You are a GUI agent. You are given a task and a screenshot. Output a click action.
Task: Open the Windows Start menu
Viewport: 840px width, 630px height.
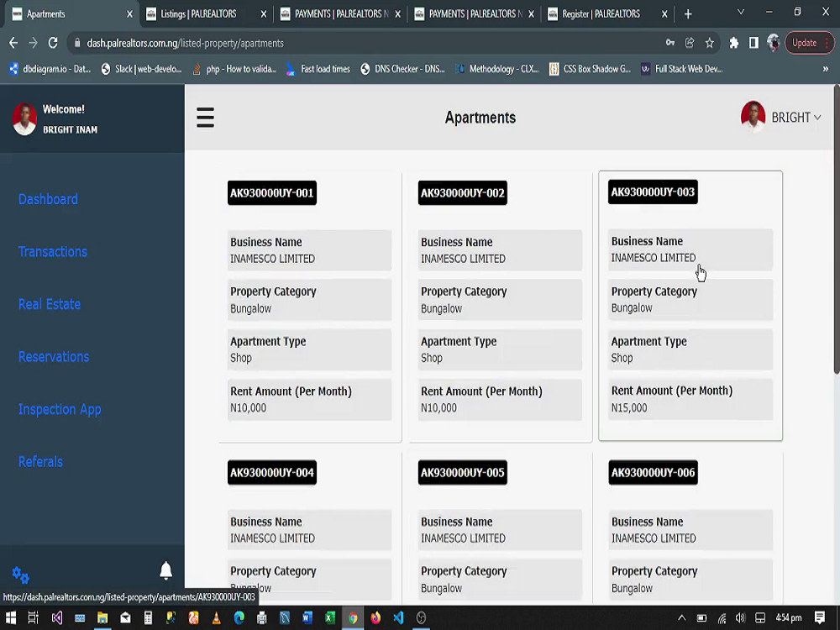[11, 617]
